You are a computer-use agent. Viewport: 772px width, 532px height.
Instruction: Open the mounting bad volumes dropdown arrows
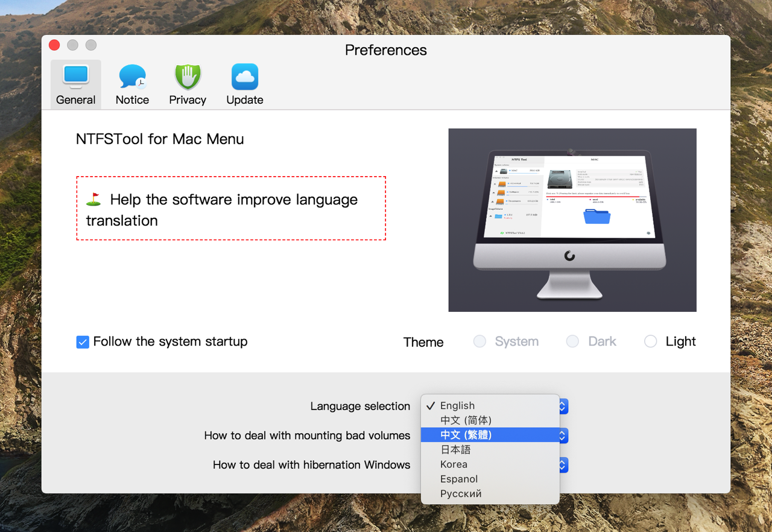click(x=563, y=435)
